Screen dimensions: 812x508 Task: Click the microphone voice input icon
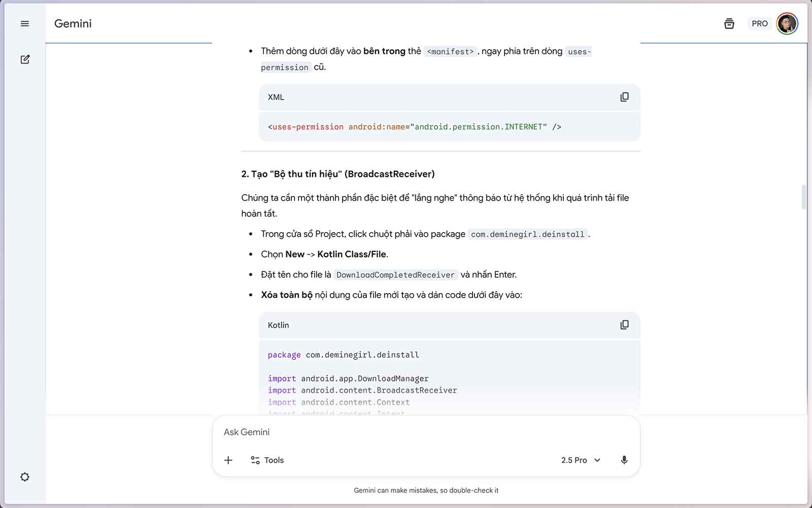[x=624, y=460]
